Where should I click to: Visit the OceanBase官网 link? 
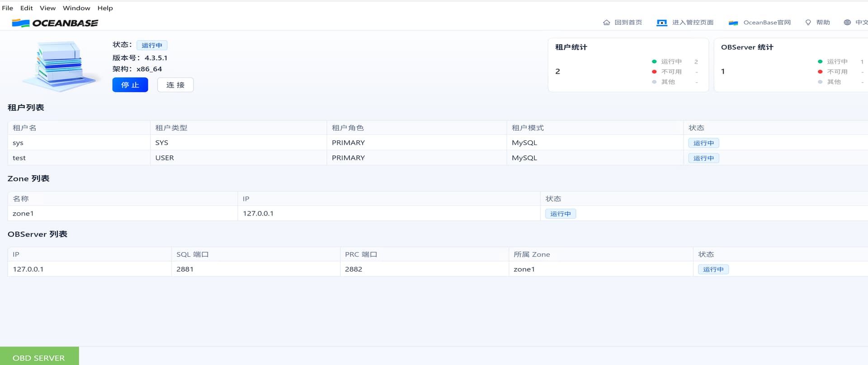pyautogui.click(x=767, y=23)
